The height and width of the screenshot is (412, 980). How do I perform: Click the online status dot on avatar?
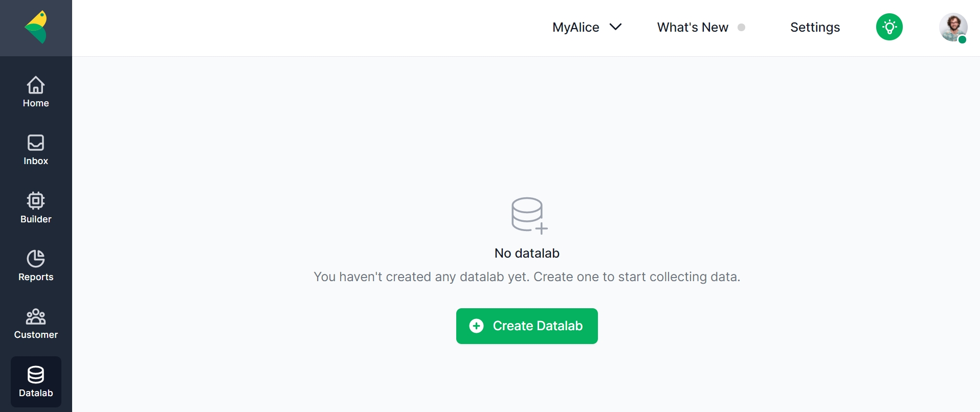pyautogui.click(x=962, y=40)
